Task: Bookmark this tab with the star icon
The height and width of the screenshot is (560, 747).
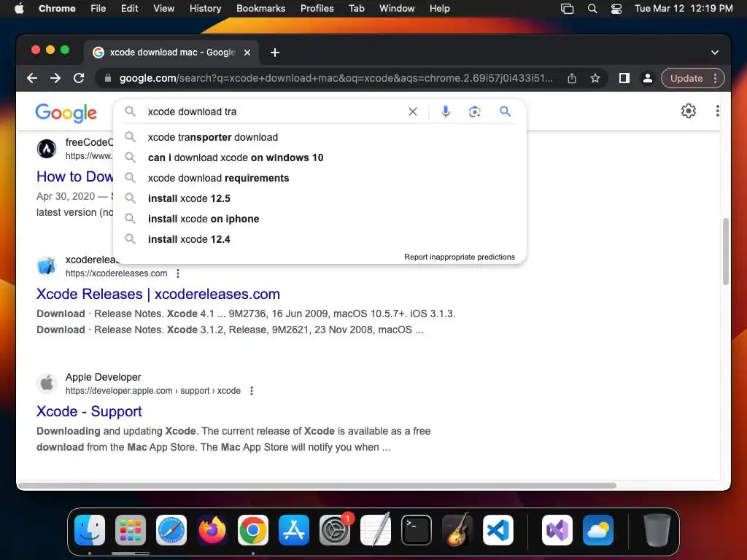Action: coord(595,78)
